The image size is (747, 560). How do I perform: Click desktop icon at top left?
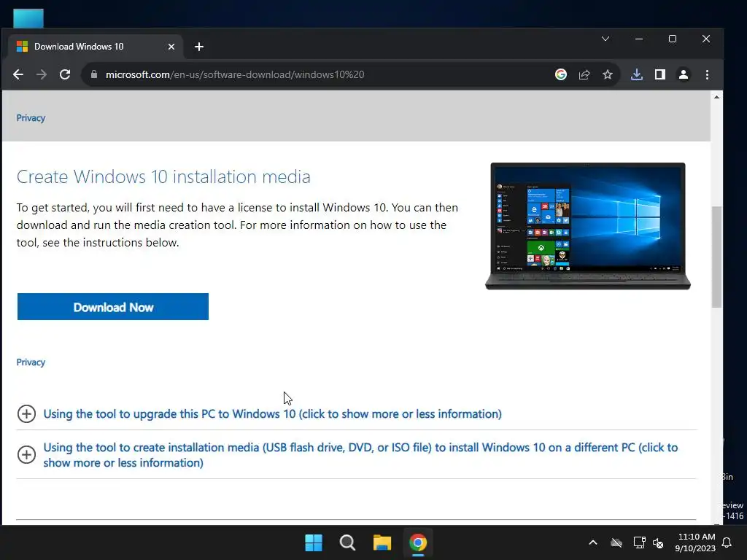[x=28, y=18]
